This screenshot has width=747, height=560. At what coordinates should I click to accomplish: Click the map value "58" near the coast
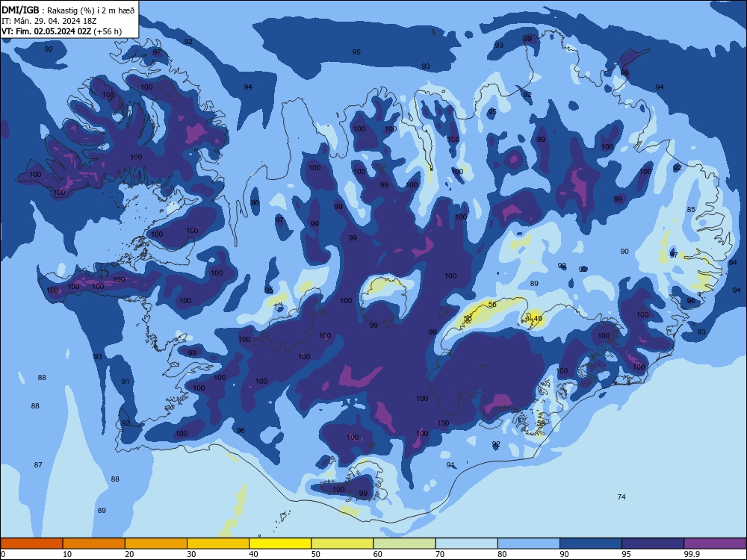tap(541, 423)
